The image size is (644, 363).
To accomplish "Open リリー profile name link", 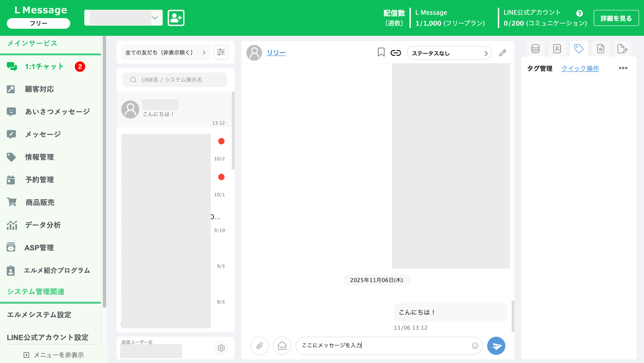I will point(276,53).
